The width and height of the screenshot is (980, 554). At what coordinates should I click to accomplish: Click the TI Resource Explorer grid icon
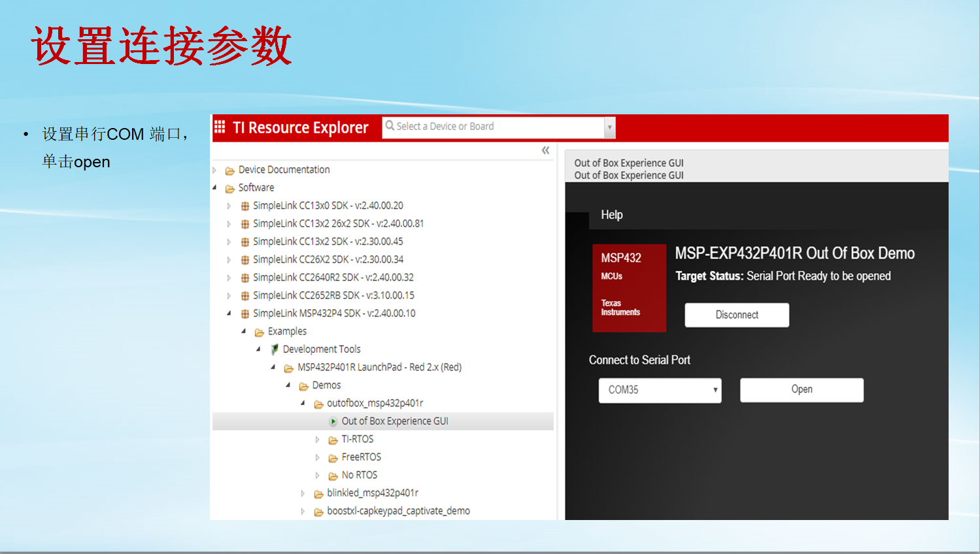coord(220,126)
